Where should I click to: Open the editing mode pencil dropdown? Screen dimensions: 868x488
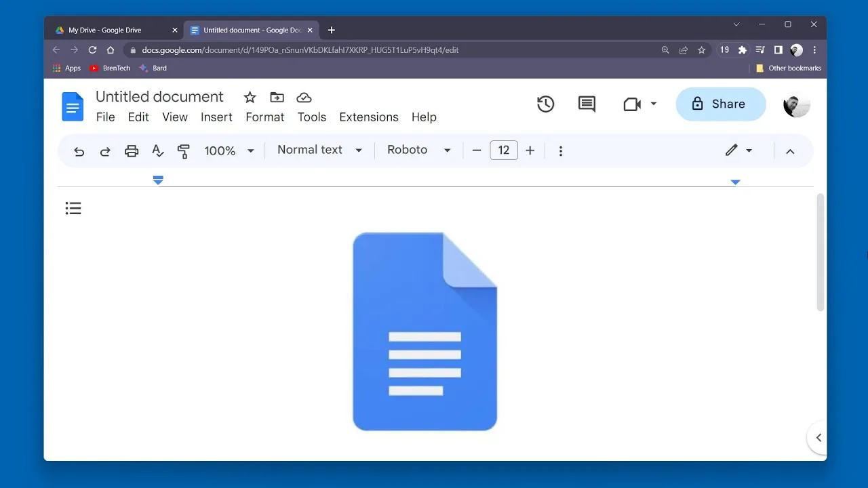(738, 150)
